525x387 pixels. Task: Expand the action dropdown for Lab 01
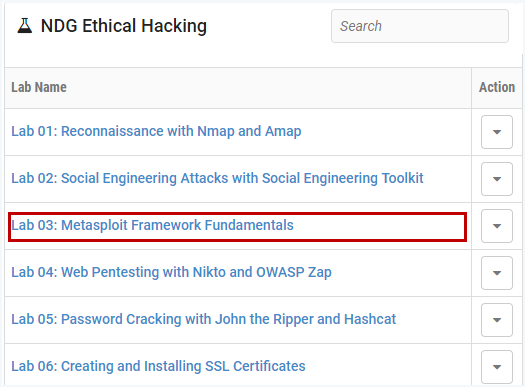click(x=497, y=132)
